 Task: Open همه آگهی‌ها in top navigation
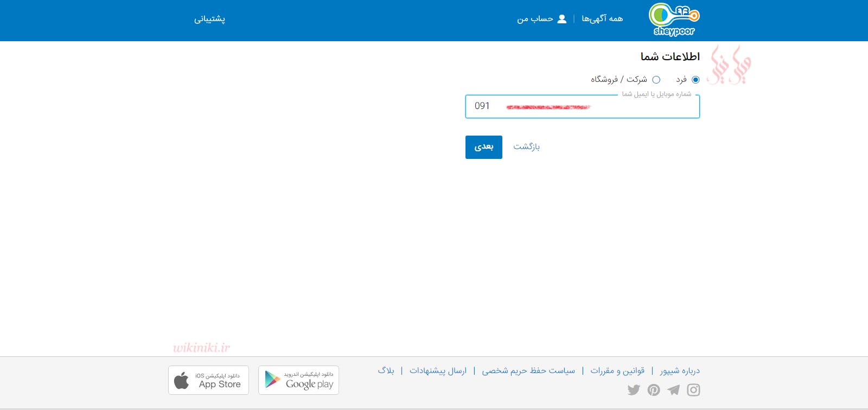point(602,19)
